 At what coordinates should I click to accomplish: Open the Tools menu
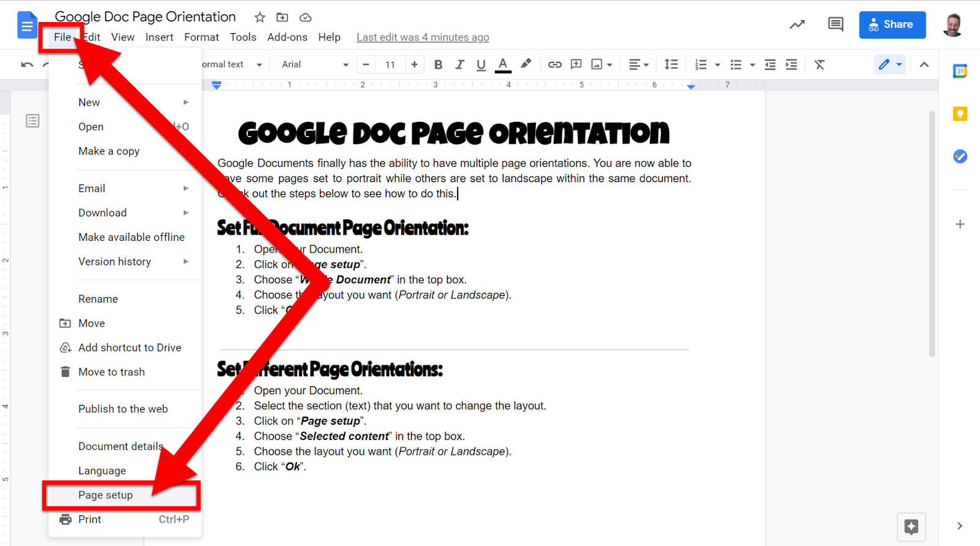click(x=243, y=37)
